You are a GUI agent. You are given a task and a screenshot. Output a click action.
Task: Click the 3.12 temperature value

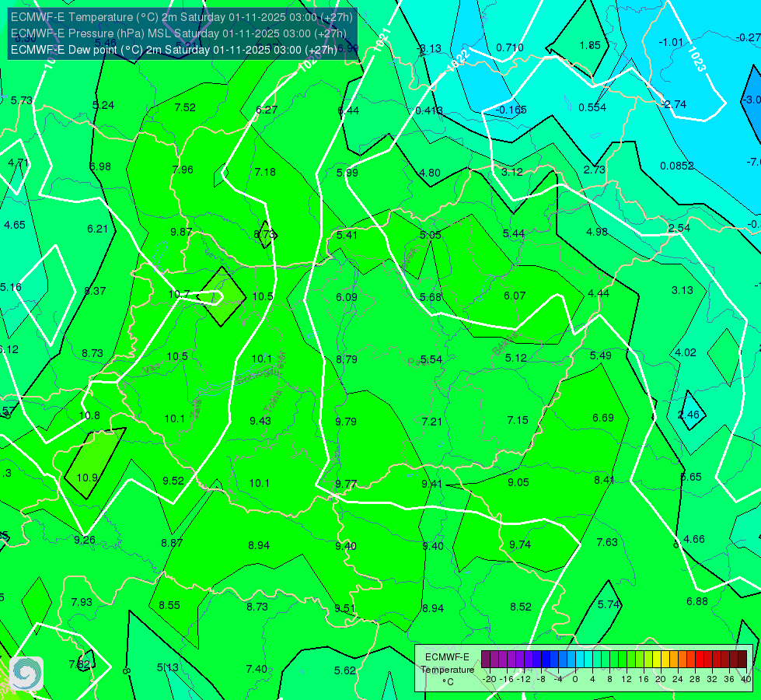click(x=512, y=171)
